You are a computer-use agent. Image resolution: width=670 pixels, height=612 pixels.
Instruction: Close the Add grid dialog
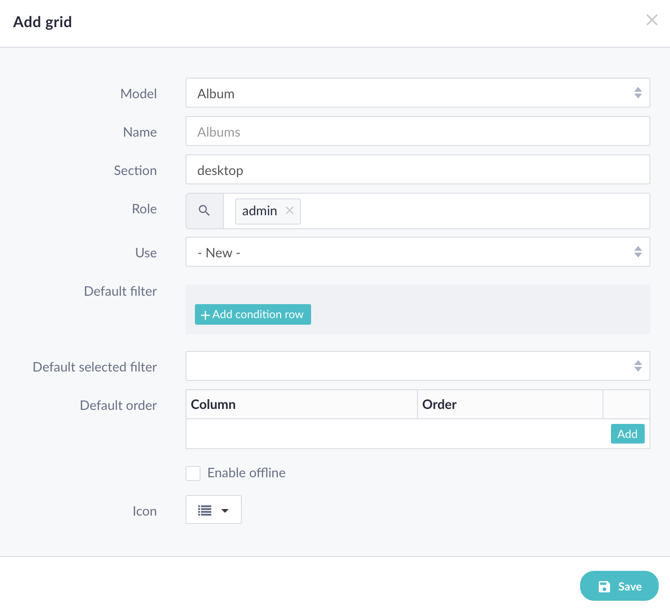click(x=651, y=20)
